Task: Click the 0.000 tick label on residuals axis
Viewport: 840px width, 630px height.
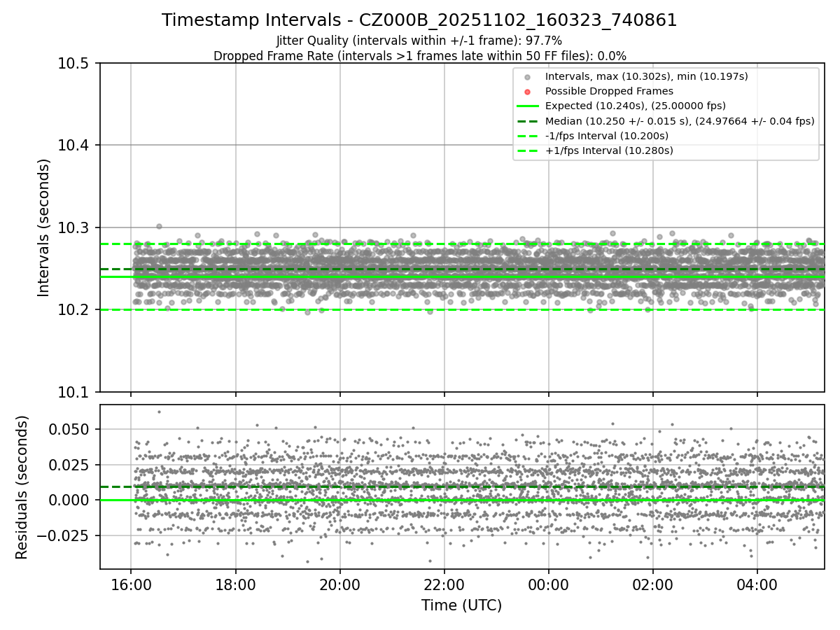Action: 70,500
